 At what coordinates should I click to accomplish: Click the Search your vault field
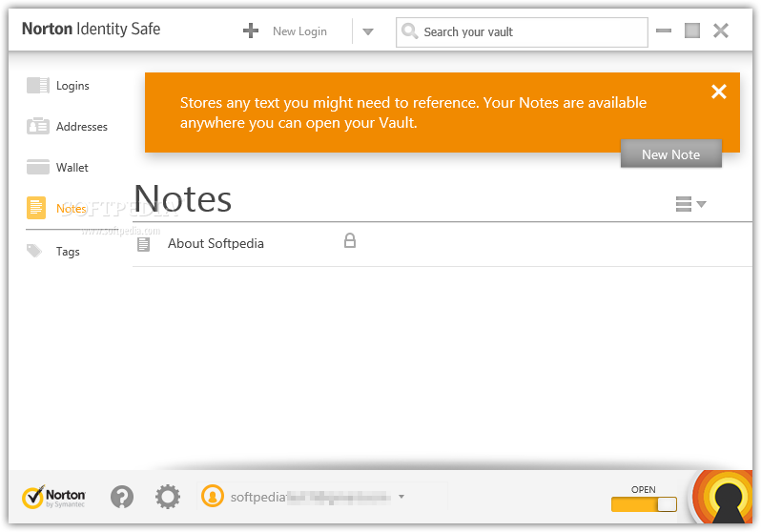click(522, 32)
